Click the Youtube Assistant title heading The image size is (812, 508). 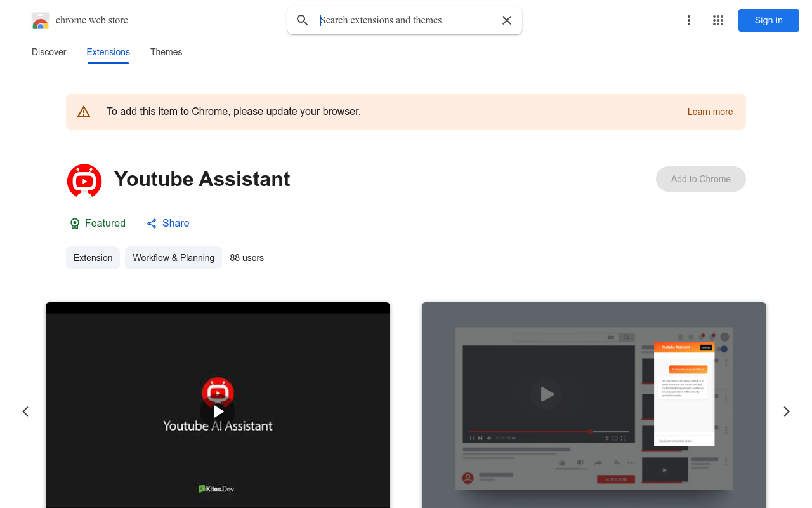[x=202, y=179]
